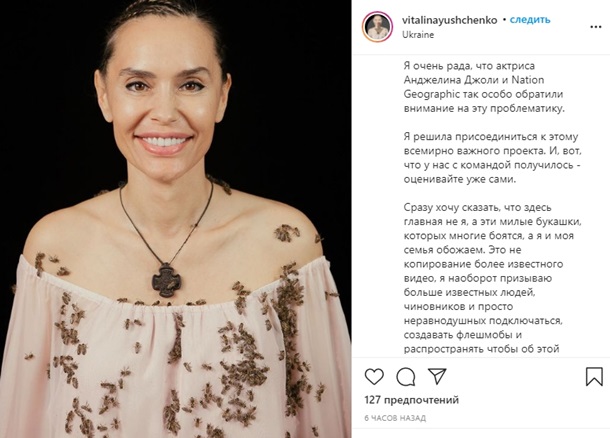
Task: Click the caption paragraph mentioning Анджелина Джоли
Action: (x=484, y=87)
